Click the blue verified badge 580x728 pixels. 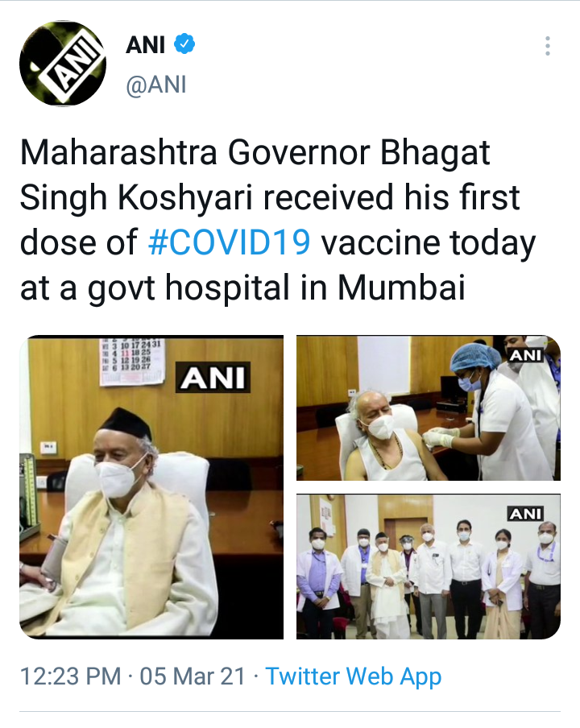184,44
